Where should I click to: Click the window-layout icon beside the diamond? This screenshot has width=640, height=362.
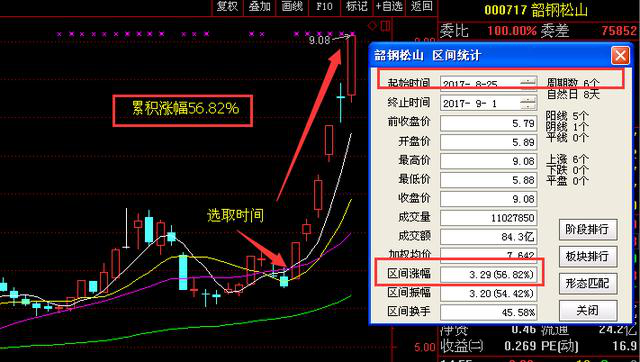click(385, 26)
